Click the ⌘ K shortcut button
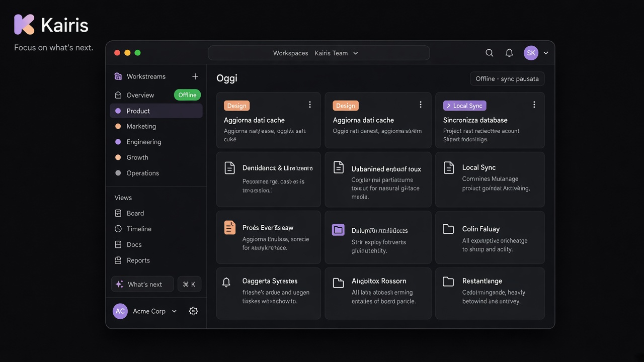644x362 pixels. click(x=189, y=284)
